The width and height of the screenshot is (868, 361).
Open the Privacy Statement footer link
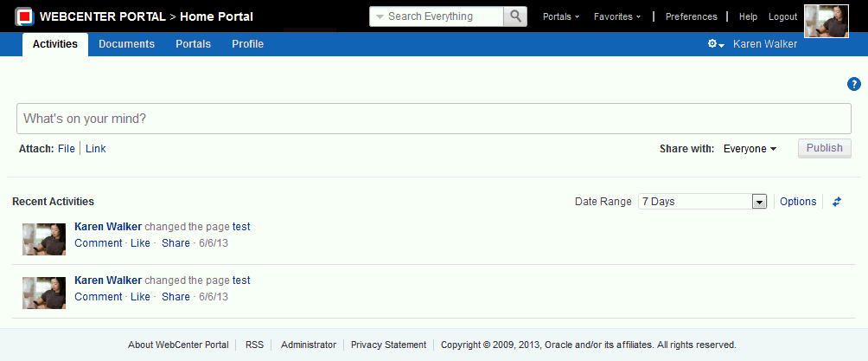click(388, 345)
